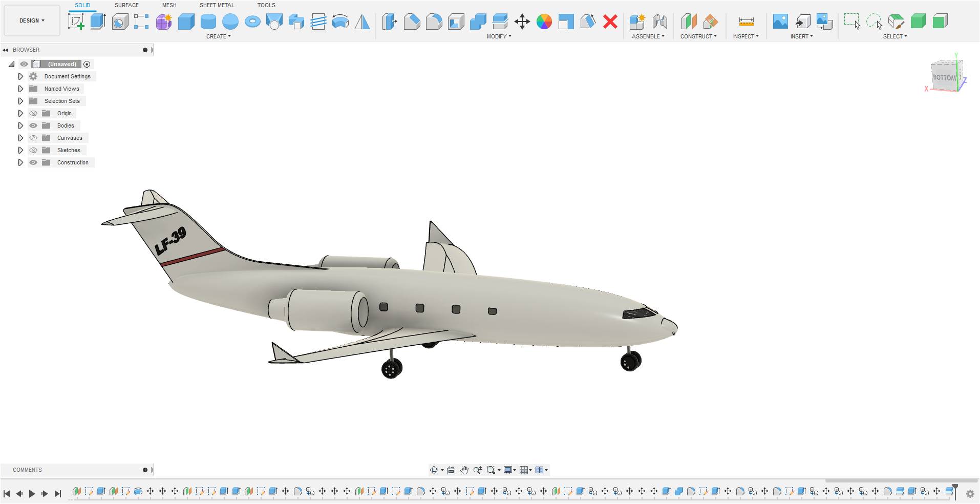
Task: Open the SELECT dropdown menu
Action: click(x=895, y=36)
